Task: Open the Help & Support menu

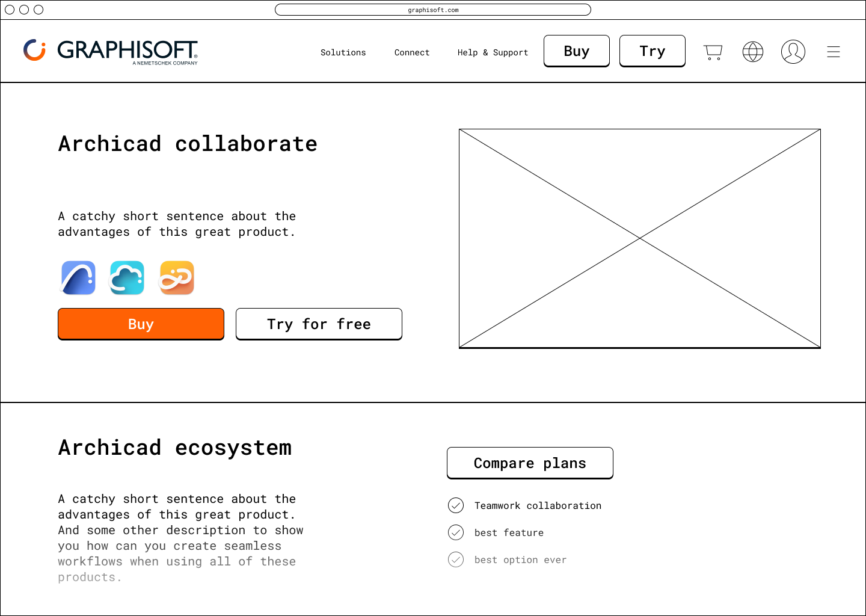Action: (493, 52)
